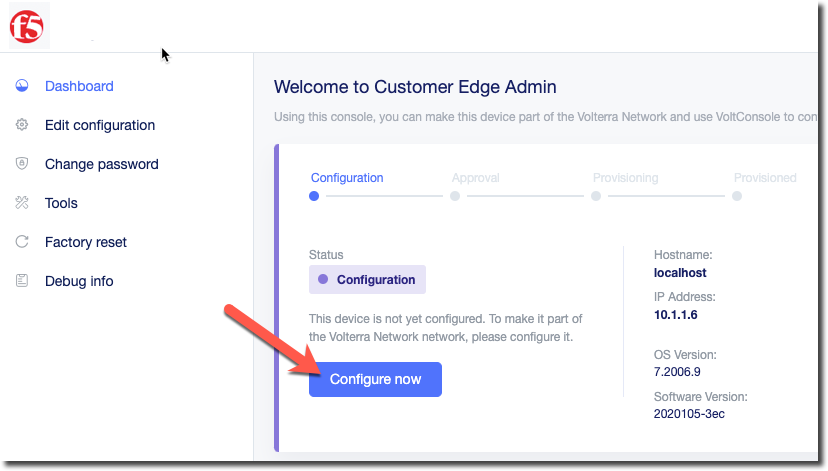Click the Change password shield icon

pos(22,164)
